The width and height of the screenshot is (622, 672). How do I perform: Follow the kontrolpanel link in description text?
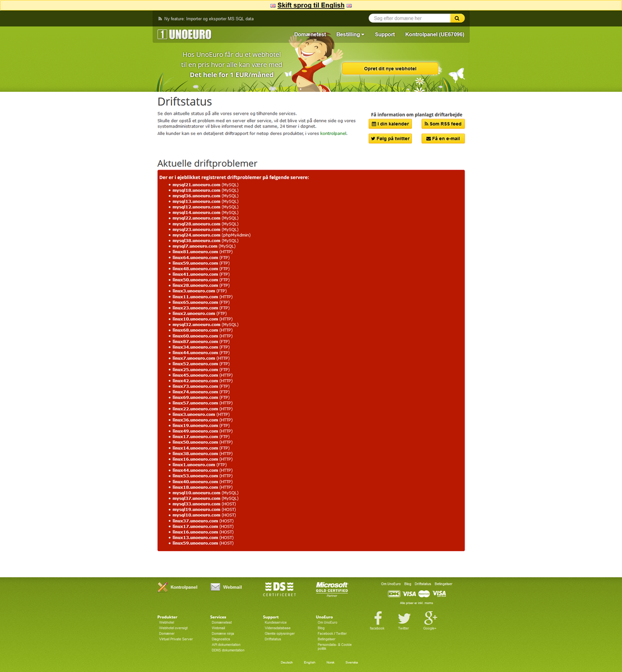tap(333, 134)
